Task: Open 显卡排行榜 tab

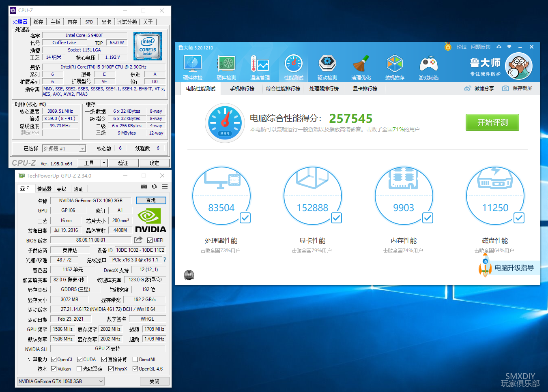Action: [365, 88]
